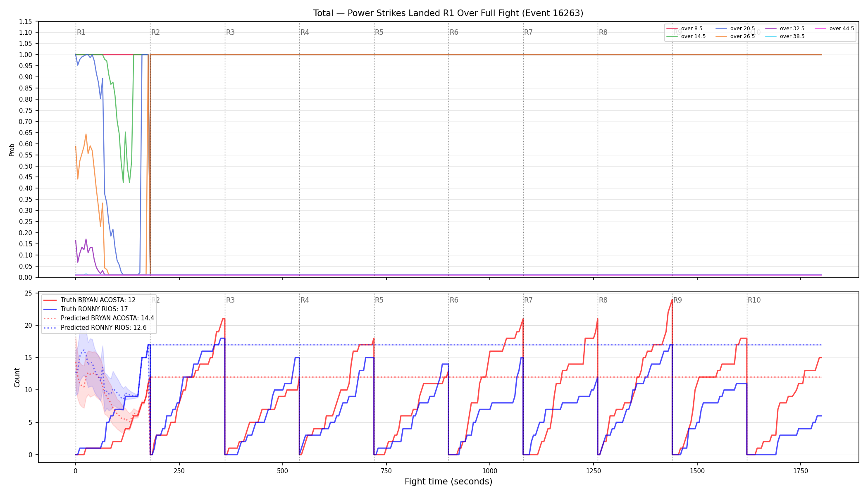Click the R7 round marker in probability chart
Image resolution: width=868 pixels, height=496 pixels.
[x=528, y=32]
